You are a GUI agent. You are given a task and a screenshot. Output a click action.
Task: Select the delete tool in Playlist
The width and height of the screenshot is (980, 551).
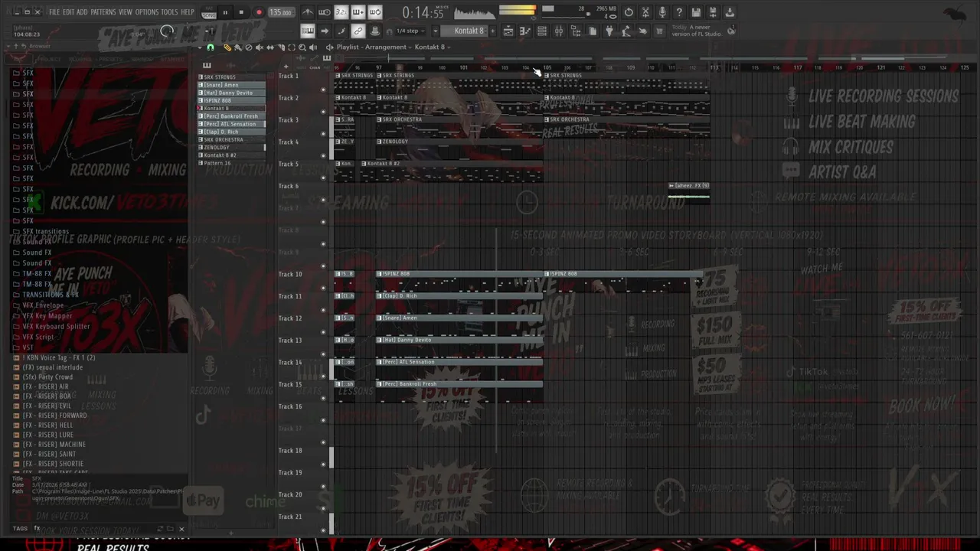[248, 47]
